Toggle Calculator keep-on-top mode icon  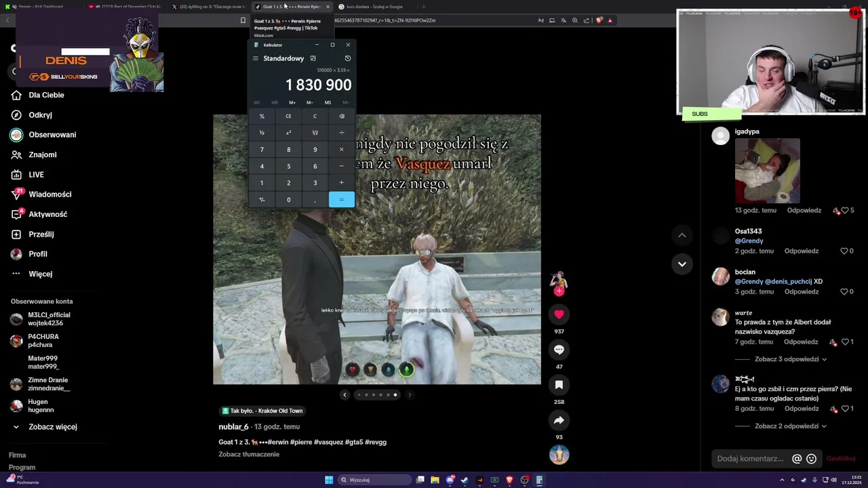click(x=313, y=58)
